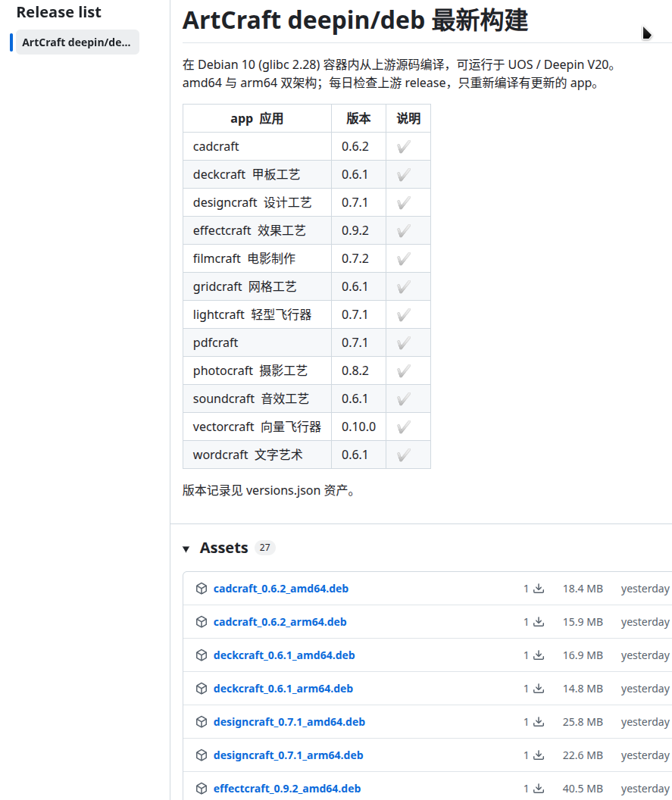Click the version 0.10.0 cell for vectorcraft

pos(358,427)
